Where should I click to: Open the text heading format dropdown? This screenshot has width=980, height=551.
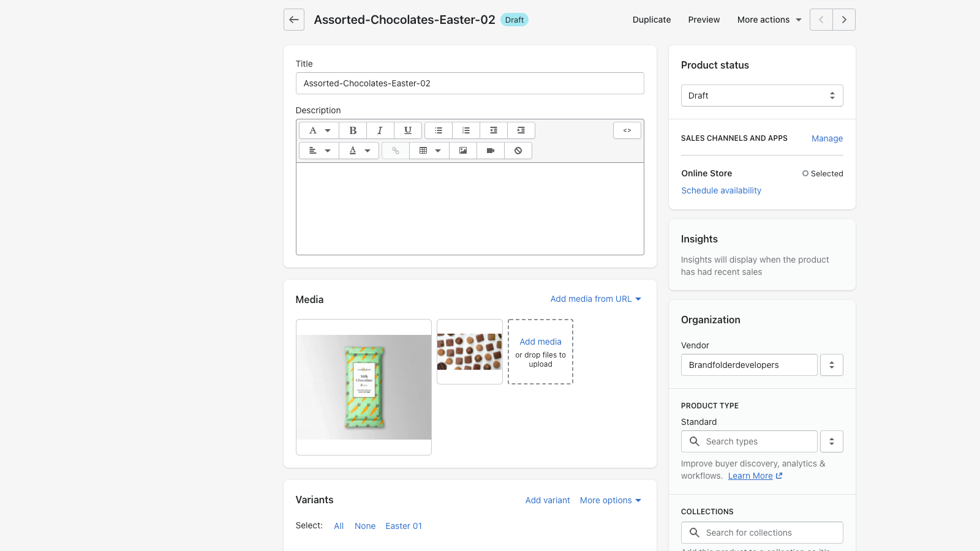[x=319, y=130]
